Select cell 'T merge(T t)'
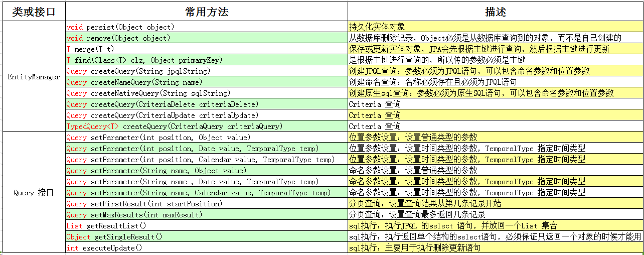Screen dimensions: 644x255 pyautogui.click(x=207, y=49)
